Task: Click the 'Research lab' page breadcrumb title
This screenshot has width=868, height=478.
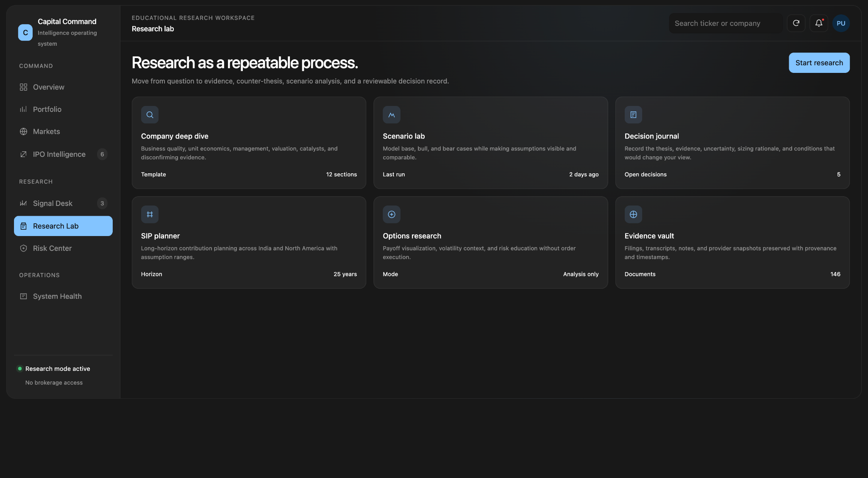Action: pyautogui.click(x=153, y=29)
